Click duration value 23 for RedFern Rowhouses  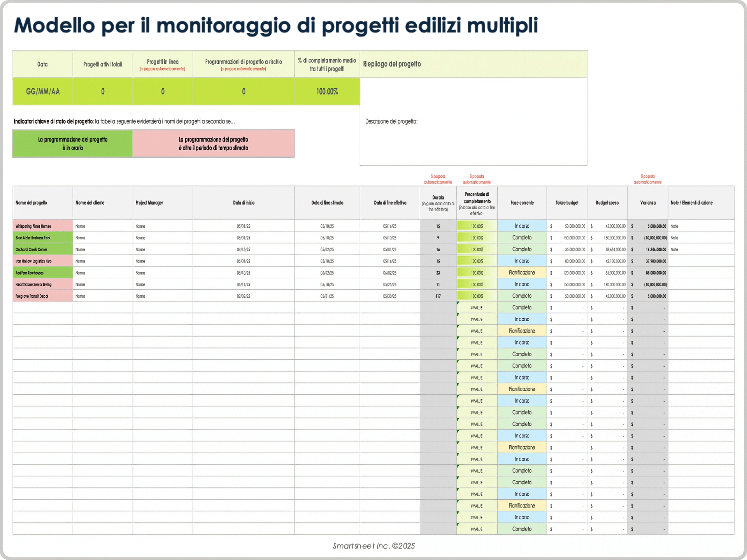tap(438, 273)
